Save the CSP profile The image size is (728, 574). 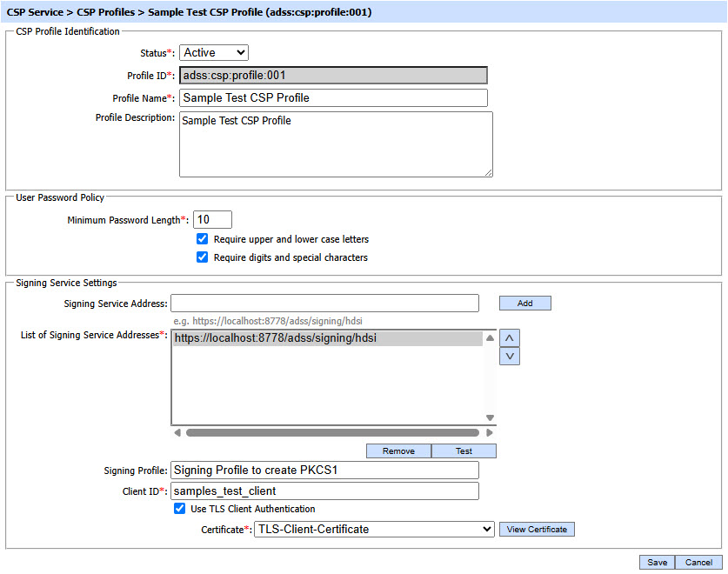(x=657, y=563)
